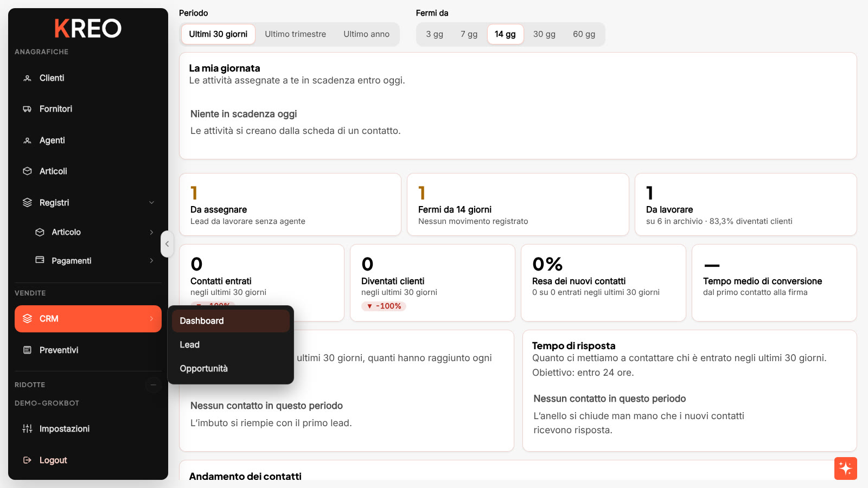The height and width of the screenshot is (488, 868).
Task: Expand the Articolo submenu arrow
Action: (x=151, y=232)
